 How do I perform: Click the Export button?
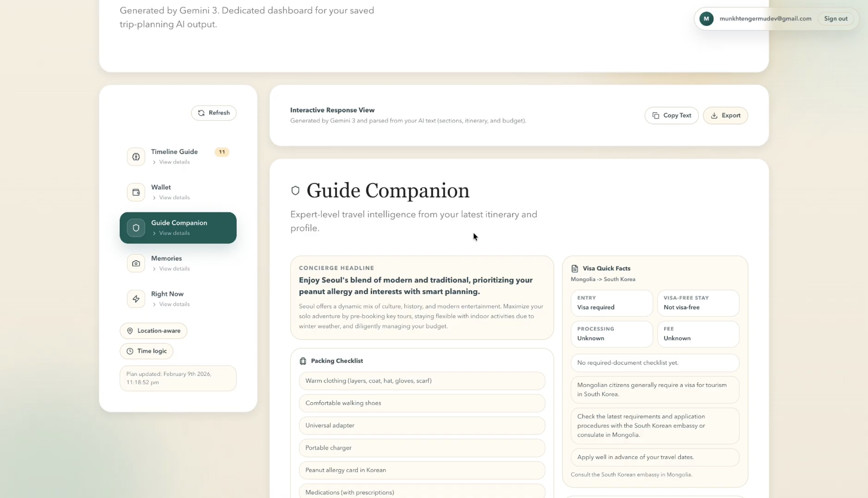[725, 115]
